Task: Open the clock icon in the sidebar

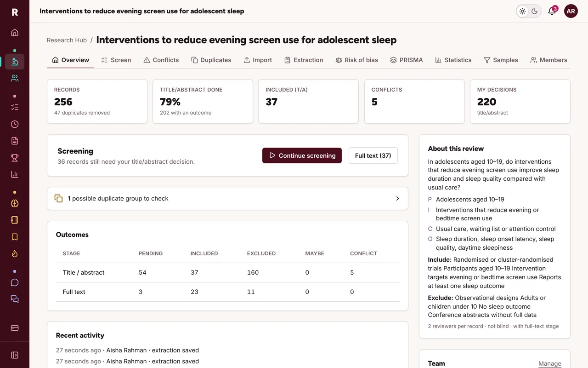Action: (x=15, y=124)
